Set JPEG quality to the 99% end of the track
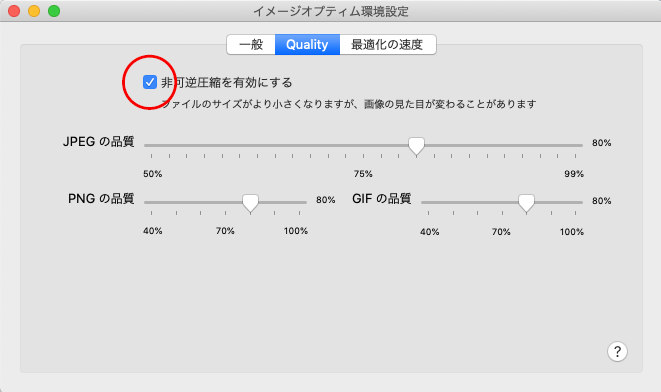 point(575,145)
